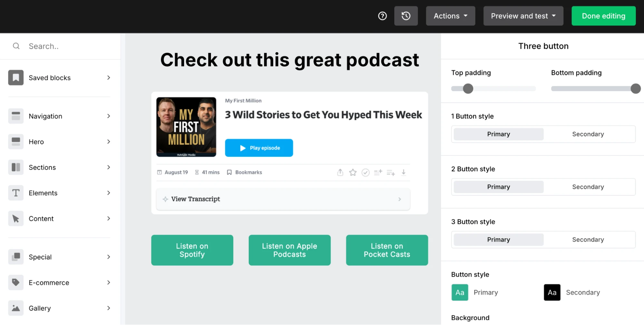
Task: Set 2 Button style to Secondary
Action: tap(588, 187)
